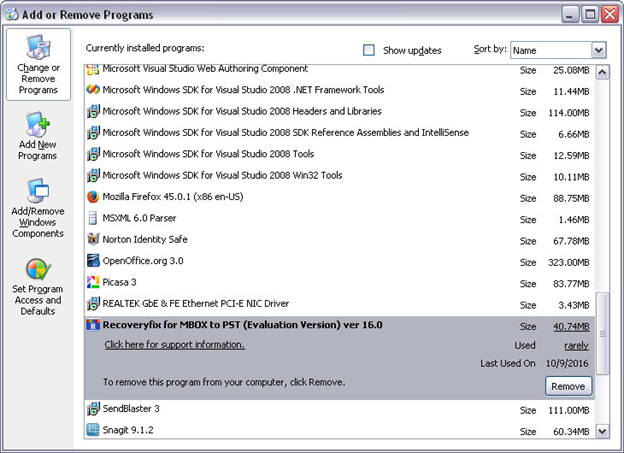
Task: Click the REALTEK Ethernet driver icon
Action: pyautogui.click(x=93, y=304)
